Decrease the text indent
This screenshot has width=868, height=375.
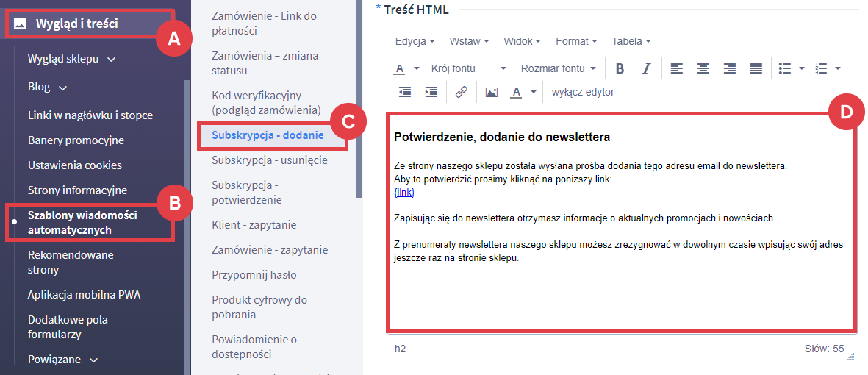click(405, 92)
